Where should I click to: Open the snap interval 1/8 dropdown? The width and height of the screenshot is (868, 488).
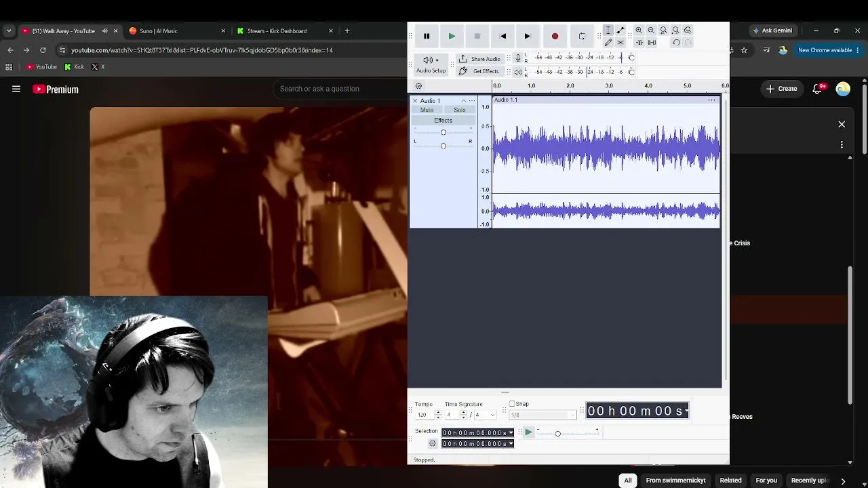[542, 415]
